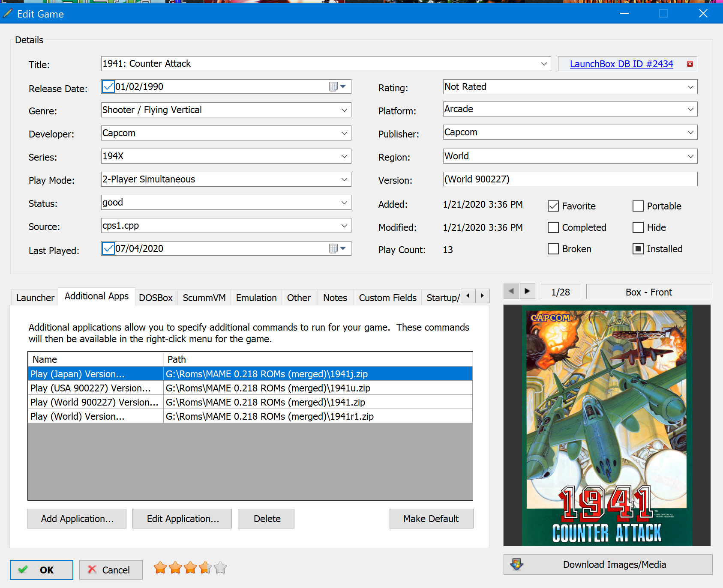This screenshot has height=588, width=723.
Task: Switch to the ScummVM tab
Action: (x=204, y=298)
